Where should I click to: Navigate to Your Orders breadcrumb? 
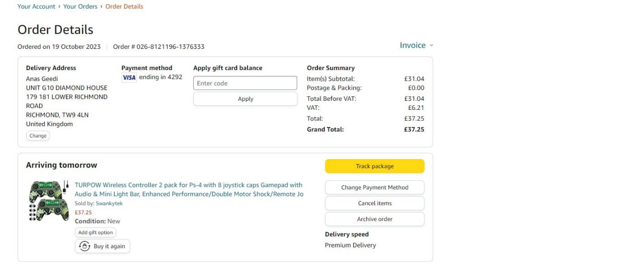(81, 7)
